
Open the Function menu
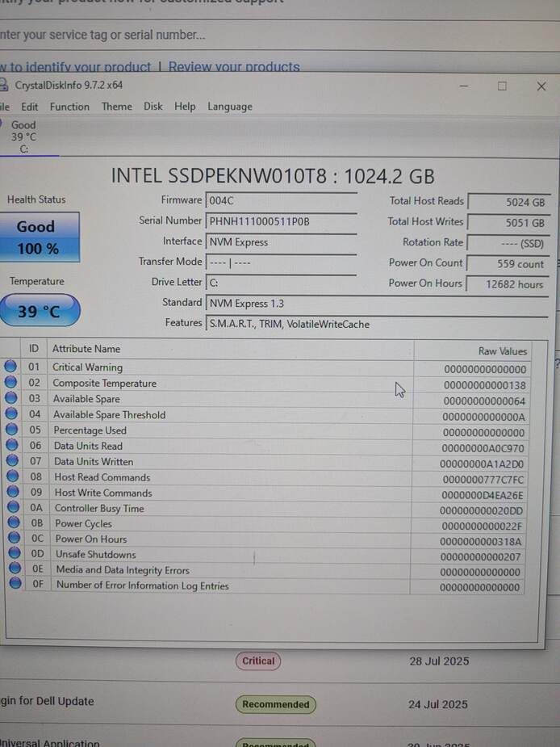(x=69, y=107)
